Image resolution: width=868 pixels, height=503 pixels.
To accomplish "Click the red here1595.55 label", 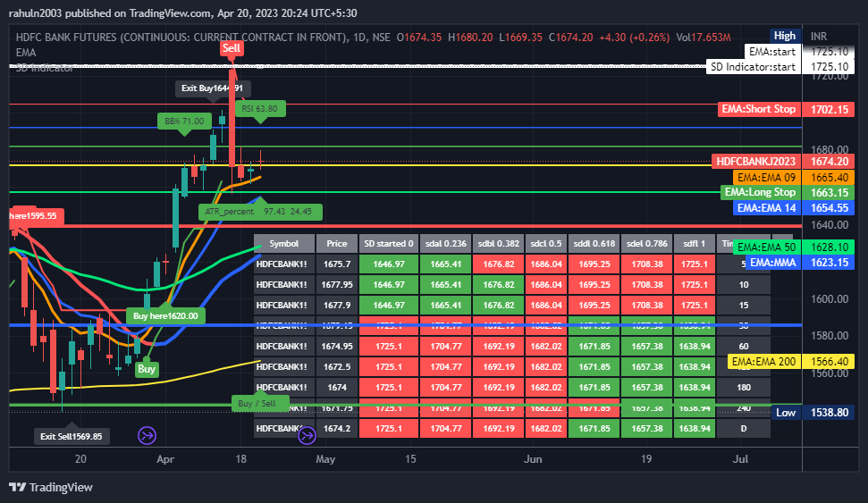I will click(36, 216).
